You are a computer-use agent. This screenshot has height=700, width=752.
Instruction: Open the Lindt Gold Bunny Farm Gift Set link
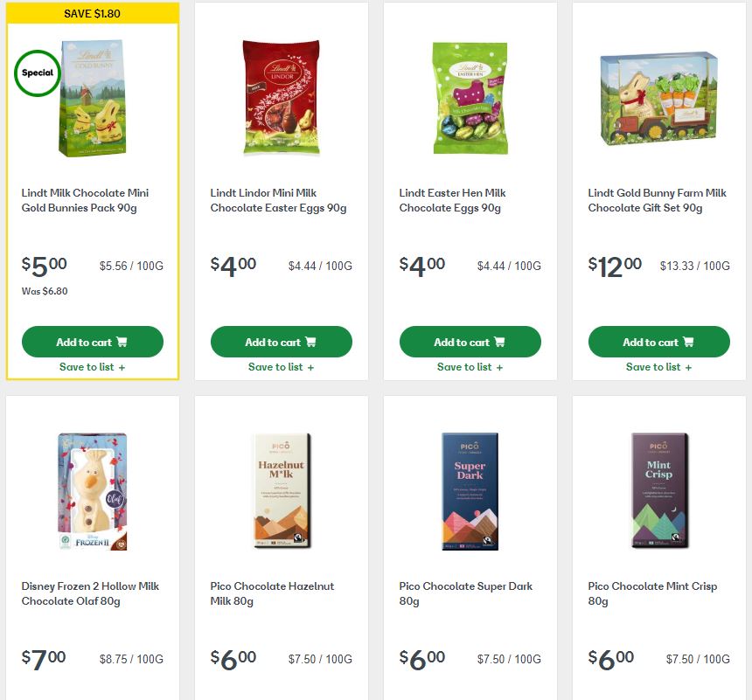pos(657,200)
